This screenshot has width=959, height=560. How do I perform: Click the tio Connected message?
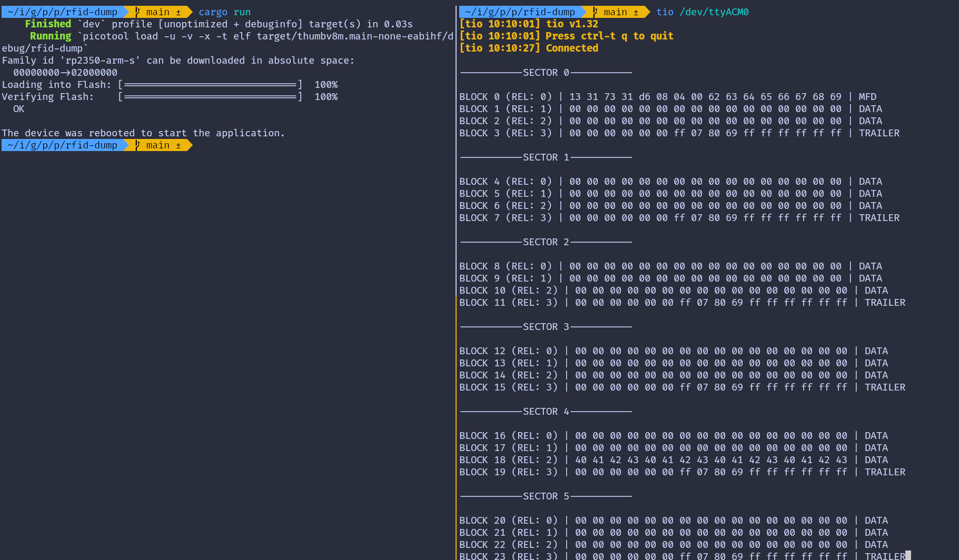pos(571,48)
